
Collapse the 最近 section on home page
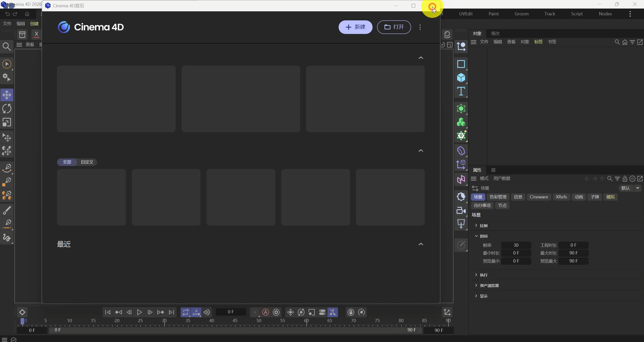point(421,244)
